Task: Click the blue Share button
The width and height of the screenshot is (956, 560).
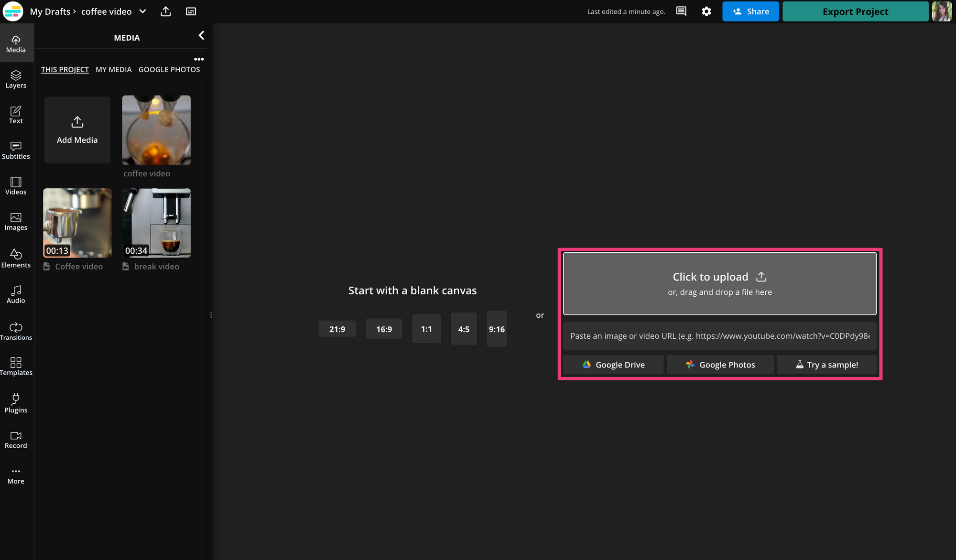Action: [x=750, y=11]
